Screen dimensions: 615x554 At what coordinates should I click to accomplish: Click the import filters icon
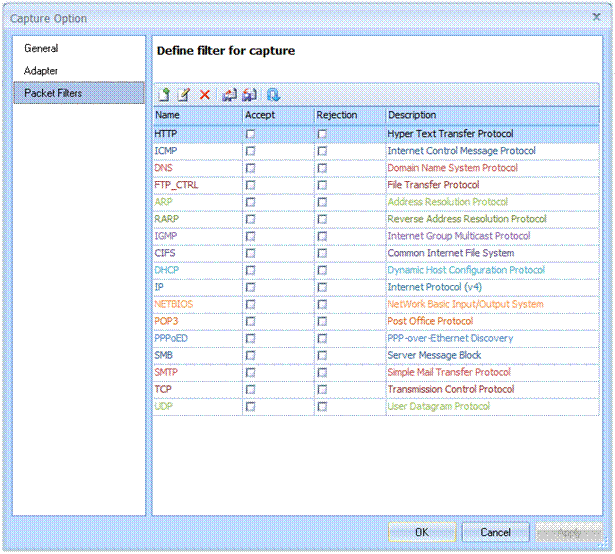tap(229, 95)
